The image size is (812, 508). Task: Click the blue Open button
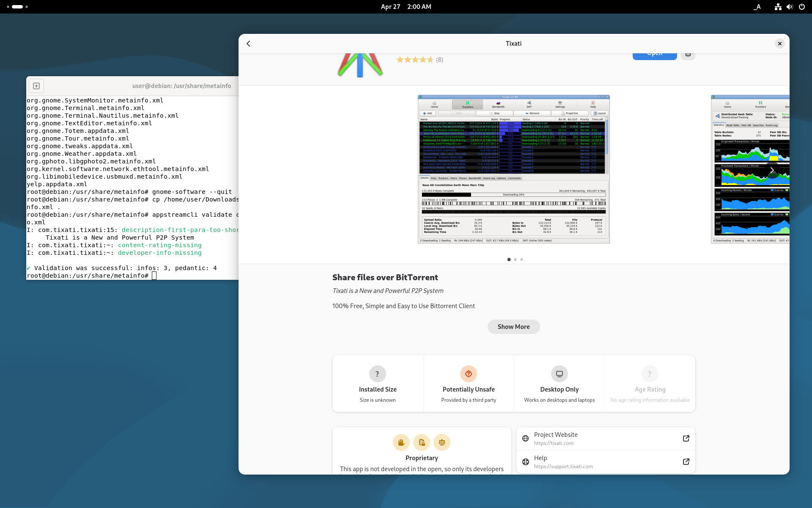click(x=655, y=55)
